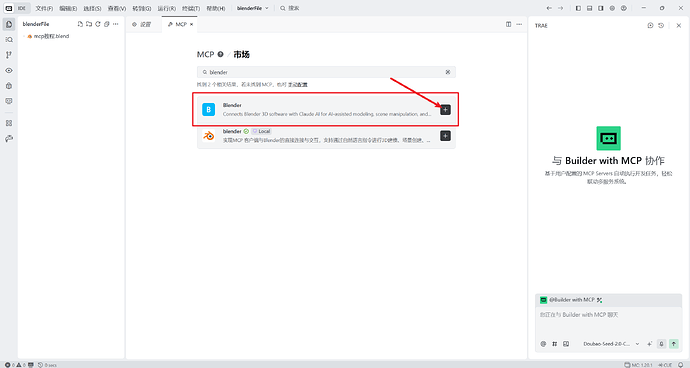Open editor more actions ellipsis
This screenshot has width=690, height=368.
(x=519, y=24)
